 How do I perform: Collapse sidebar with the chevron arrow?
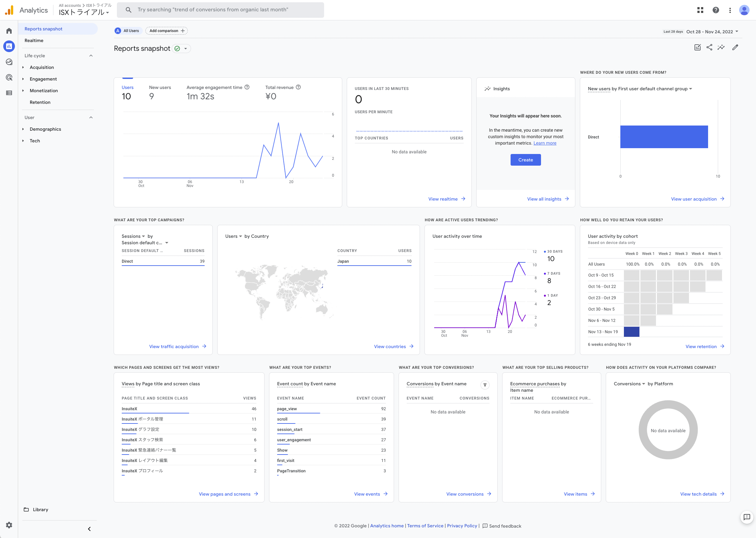[89, 529]
